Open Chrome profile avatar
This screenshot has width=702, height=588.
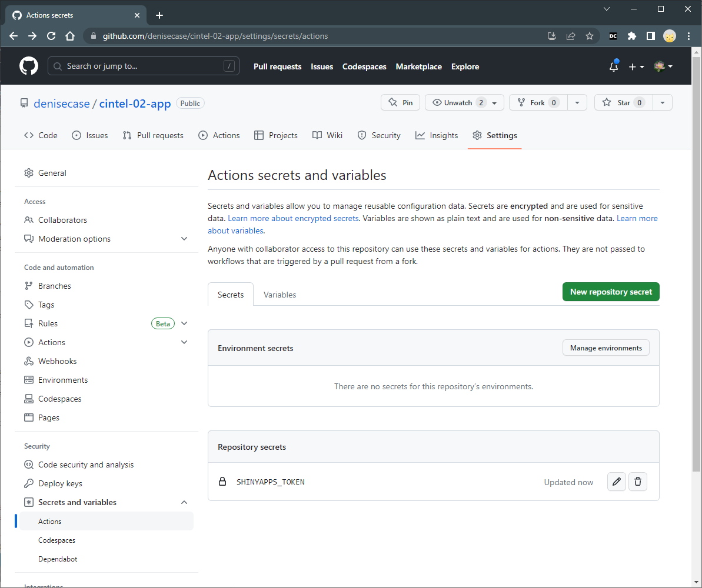670,36
